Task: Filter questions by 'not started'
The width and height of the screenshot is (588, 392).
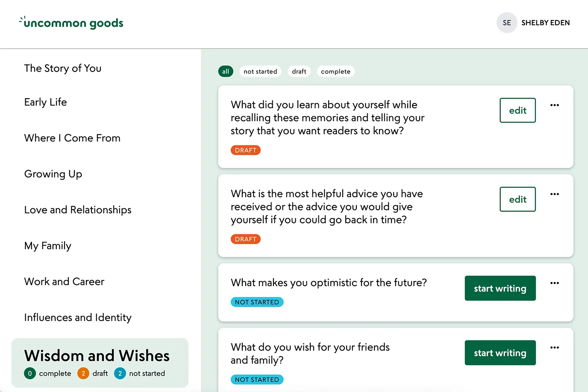Action: pyautogui.click(x=260, y=71)
